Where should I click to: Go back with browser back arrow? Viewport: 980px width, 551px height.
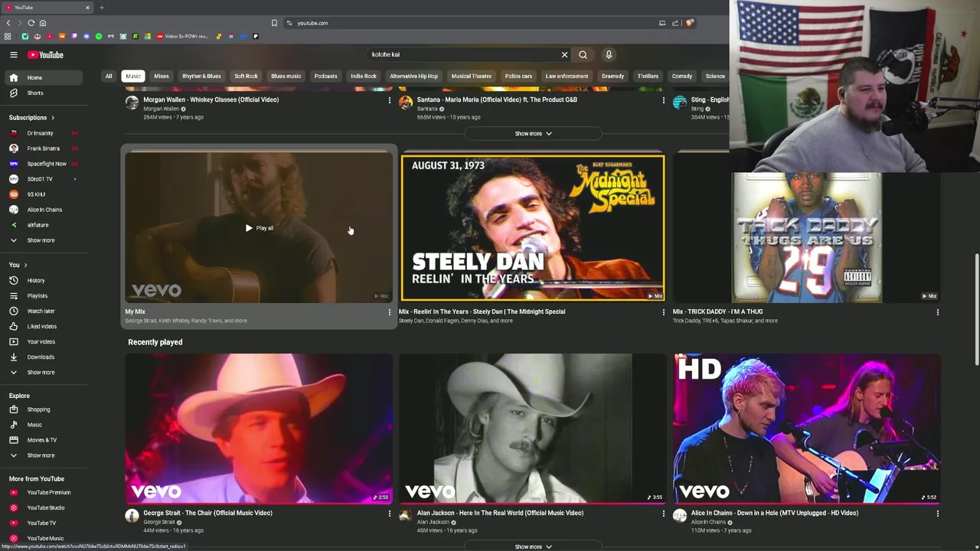(x=8, y=23)
